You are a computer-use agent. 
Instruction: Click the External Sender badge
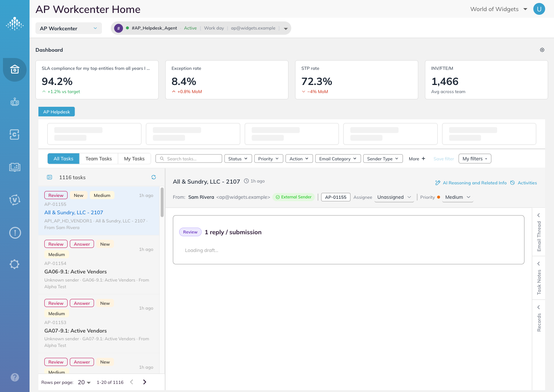294,197
